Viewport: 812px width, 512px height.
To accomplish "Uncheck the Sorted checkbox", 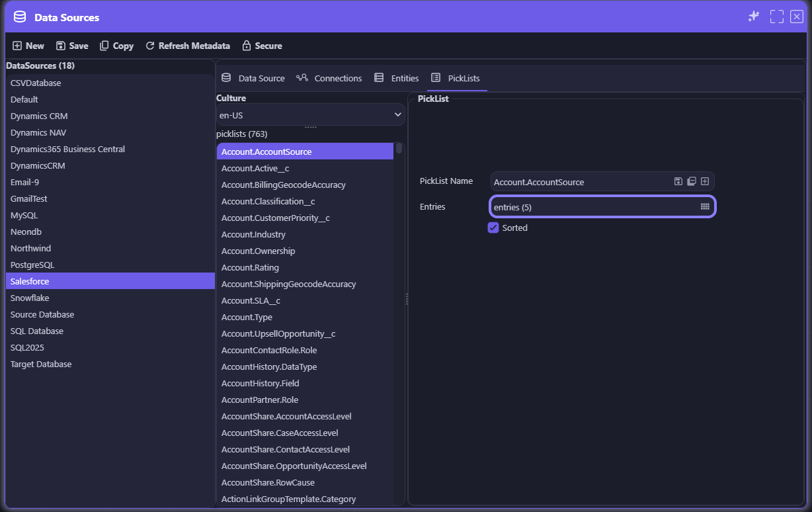I will tap(493, 228).
